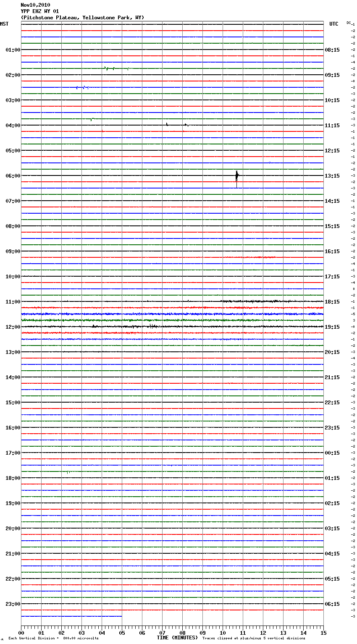Select the 12:00 MST time label

click(x=13, y=327)
